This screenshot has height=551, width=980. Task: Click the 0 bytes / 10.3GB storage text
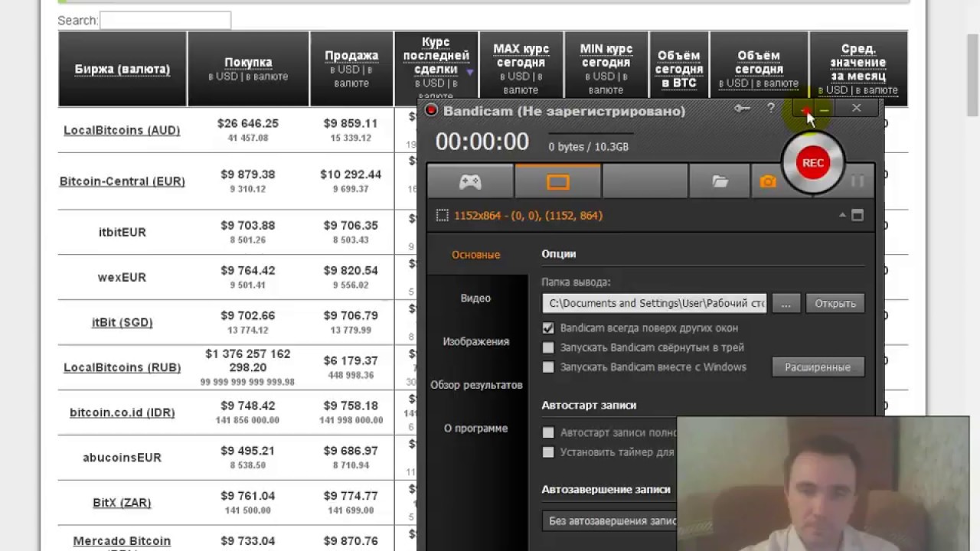point(589,147)
